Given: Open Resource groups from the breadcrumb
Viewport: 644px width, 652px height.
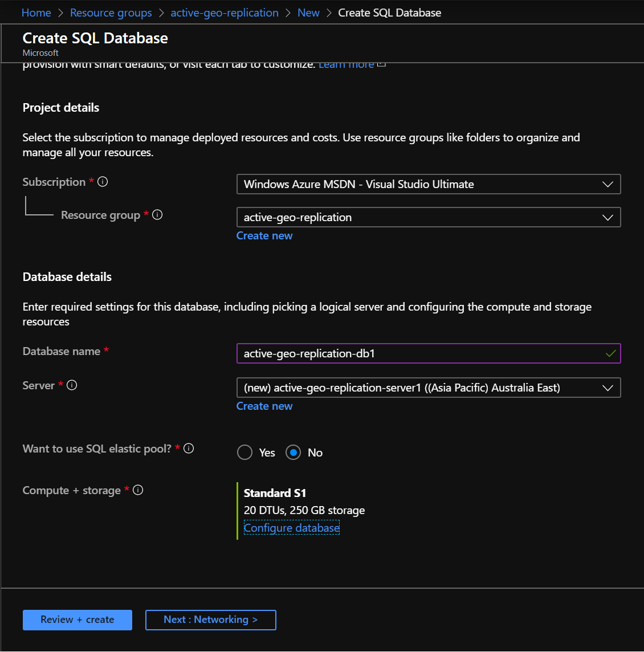Looking at the screenshot, I should (111, 12).
